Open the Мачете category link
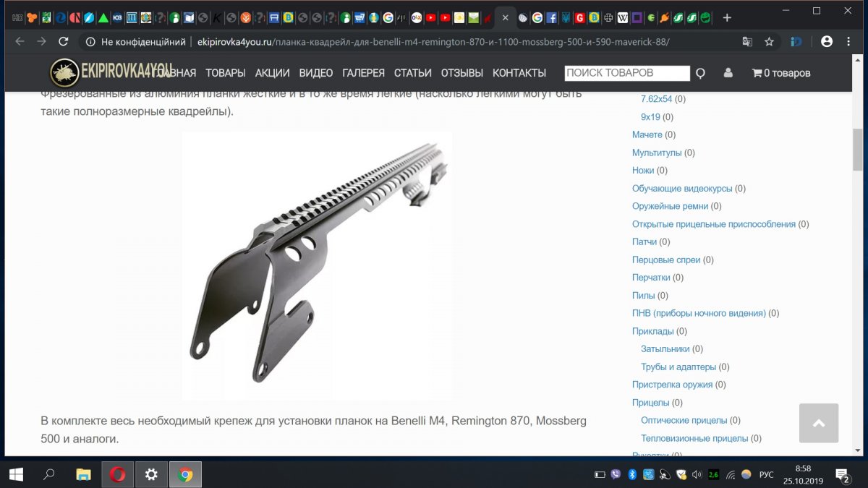The image size is (868, 488). pyautogui.click(x=647, y=135)
